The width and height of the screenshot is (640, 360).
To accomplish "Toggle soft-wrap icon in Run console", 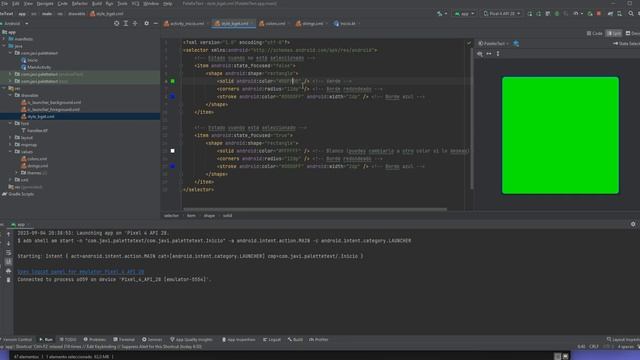I will (9, 252).
